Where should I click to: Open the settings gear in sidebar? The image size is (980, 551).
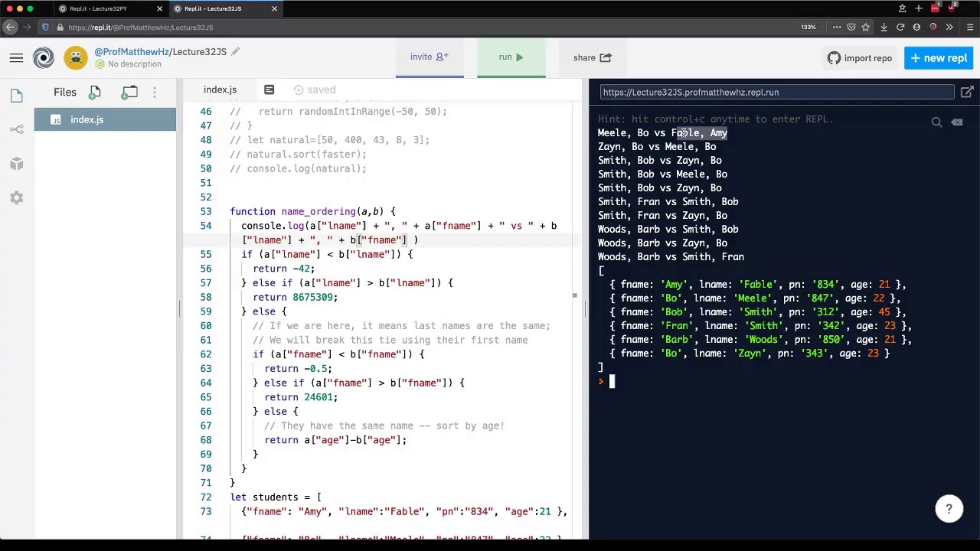pyautogui.click(x=17, y=198)
